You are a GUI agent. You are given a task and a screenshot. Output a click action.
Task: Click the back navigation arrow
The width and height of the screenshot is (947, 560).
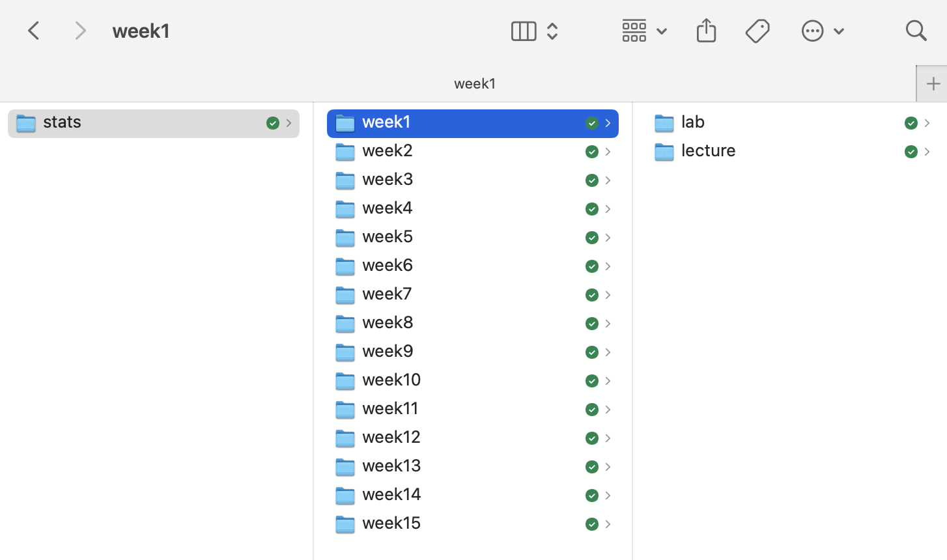tap(34, 31)
